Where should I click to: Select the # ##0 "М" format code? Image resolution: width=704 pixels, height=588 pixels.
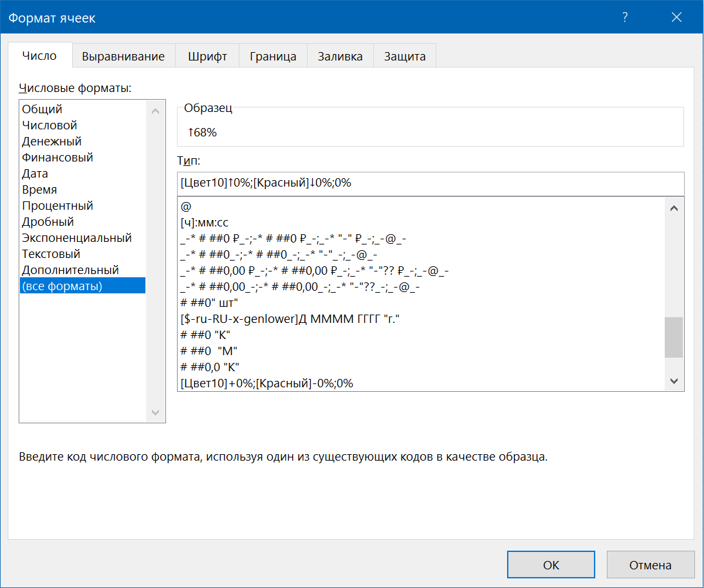tap(421, 351)
